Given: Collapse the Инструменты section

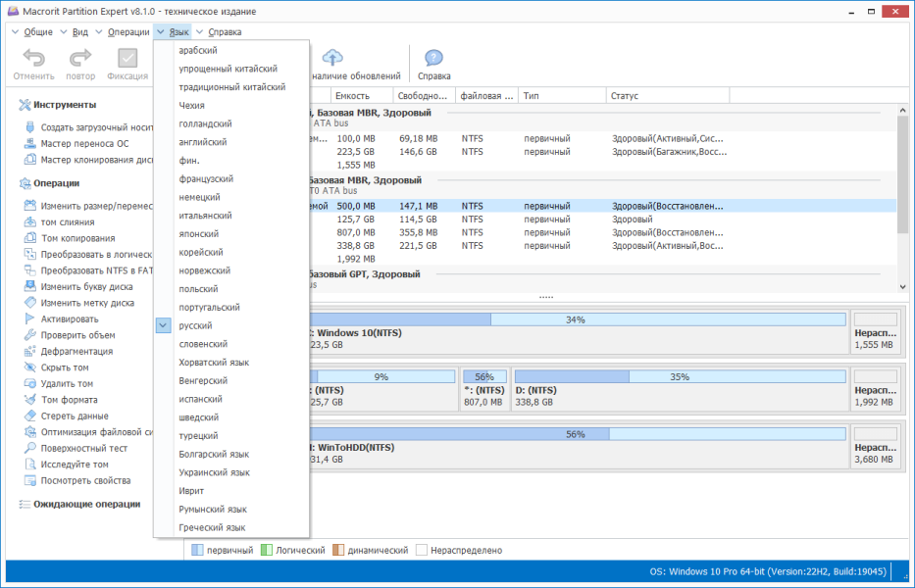Looking at the screenshot, I should click(64, 105).
